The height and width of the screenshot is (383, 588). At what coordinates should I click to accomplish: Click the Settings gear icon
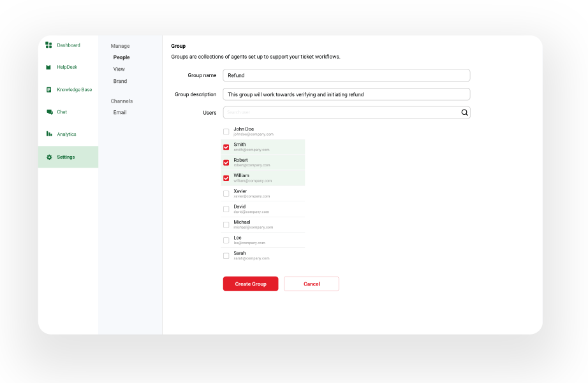(49, 157)
